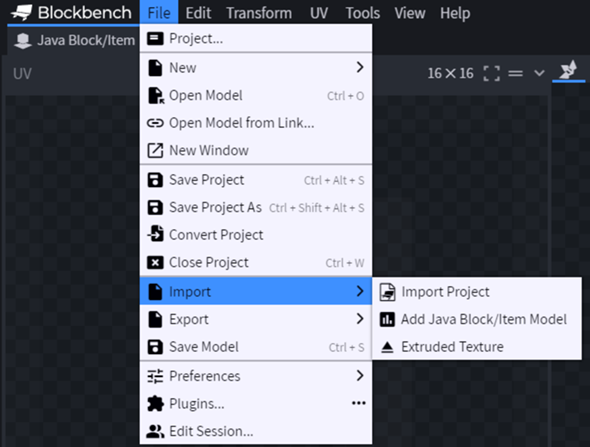
Task: Expand the Export submenu
Action: [x=256, y=319]
